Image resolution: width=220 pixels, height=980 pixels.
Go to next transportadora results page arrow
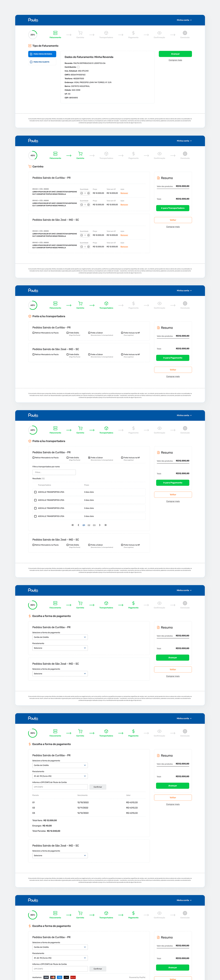(x=100, y=525)
